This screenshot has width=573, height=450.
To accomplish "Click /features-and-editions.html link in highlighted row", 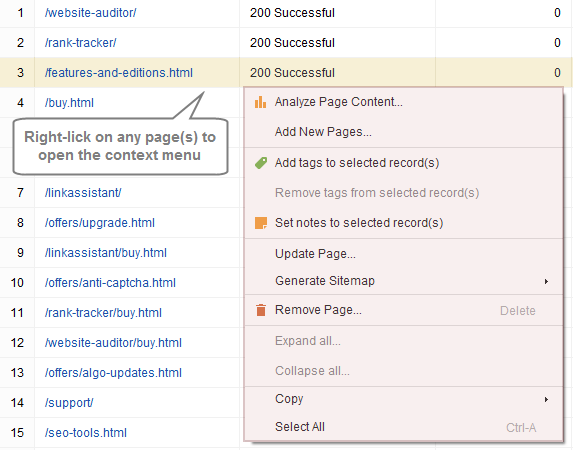I will click(x=118, y=73).
